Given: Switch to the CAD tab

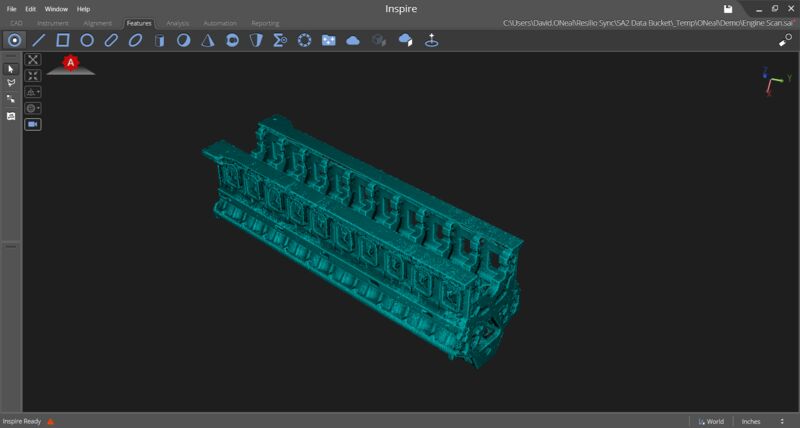Looking at the screenshot, I should point(16,23).
